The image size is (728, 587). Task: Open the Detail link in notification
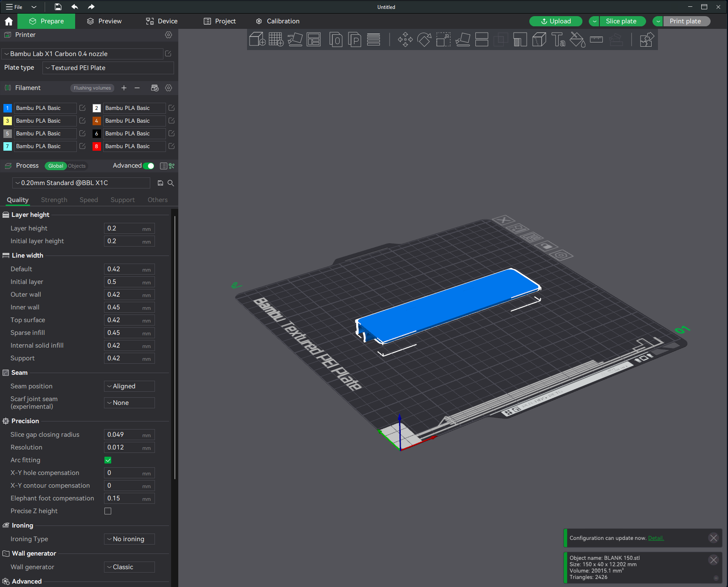coord(656,538)
